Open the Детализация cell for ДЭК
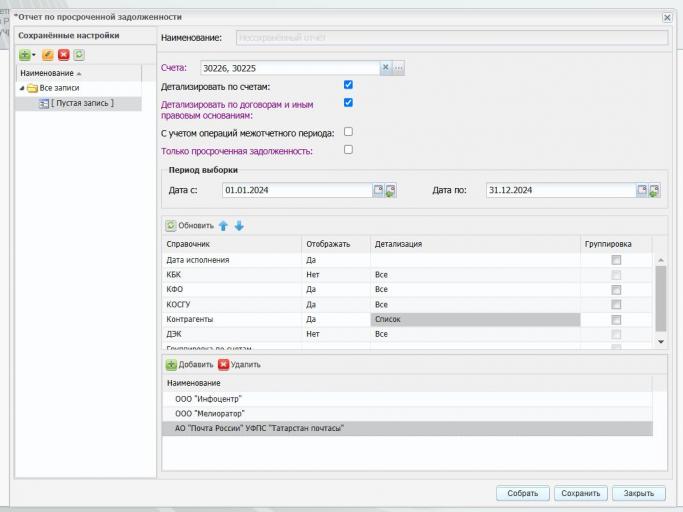The image size is (683, 512). 475,334
